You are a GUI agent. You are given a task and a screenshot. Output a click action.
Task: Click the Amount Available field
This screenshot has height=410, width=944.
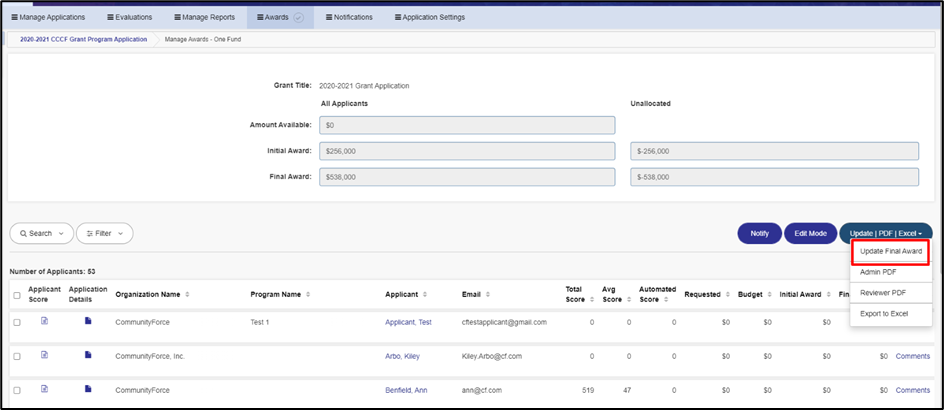coord(467,125)
